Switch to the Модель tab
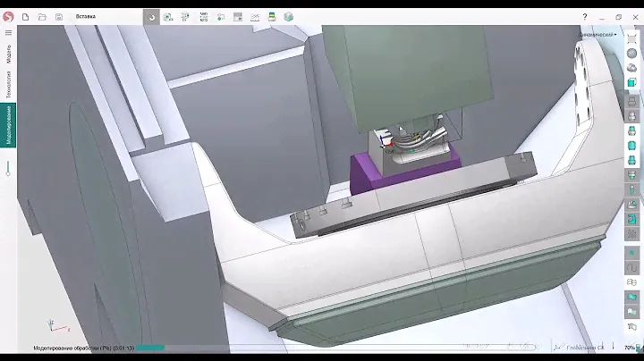This screenshot has height=361, width=644. point(8,54)
